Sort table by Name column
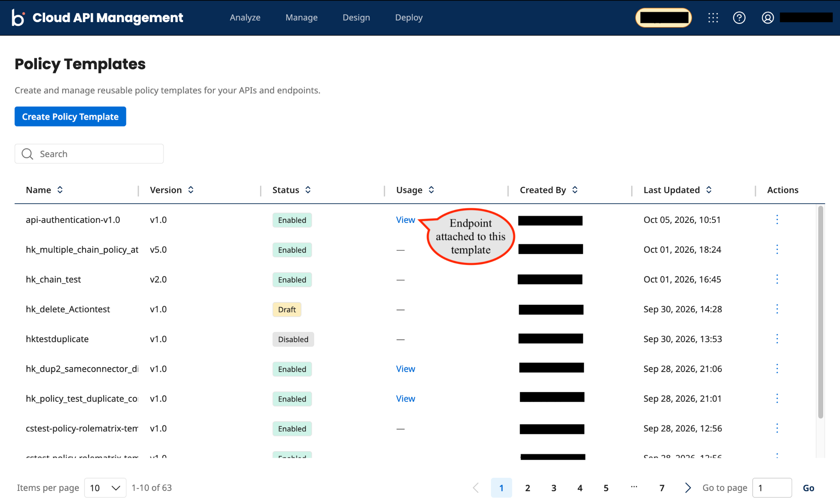Viewport: 840px width, 504px height. (60, 190)
